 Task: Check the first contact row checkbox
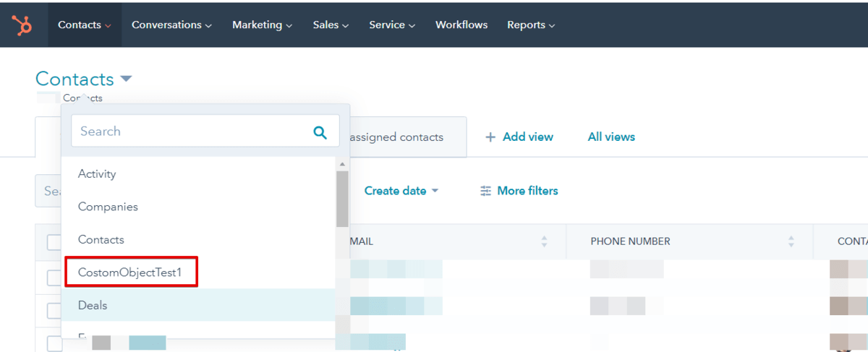[x=54, y=278]
